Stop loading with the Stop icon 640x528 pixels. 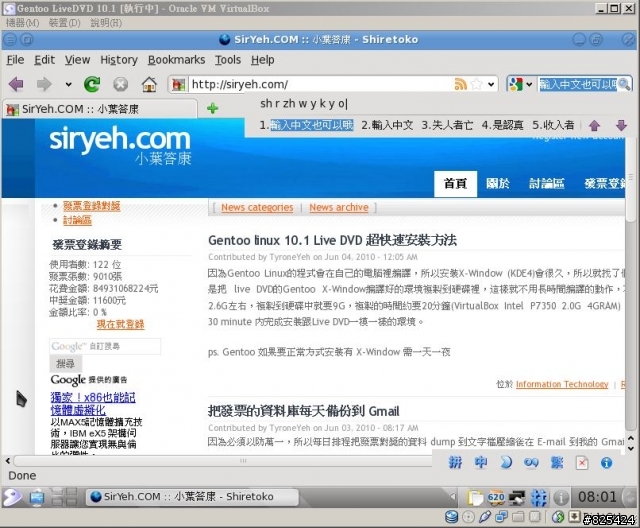pos(120,84)
